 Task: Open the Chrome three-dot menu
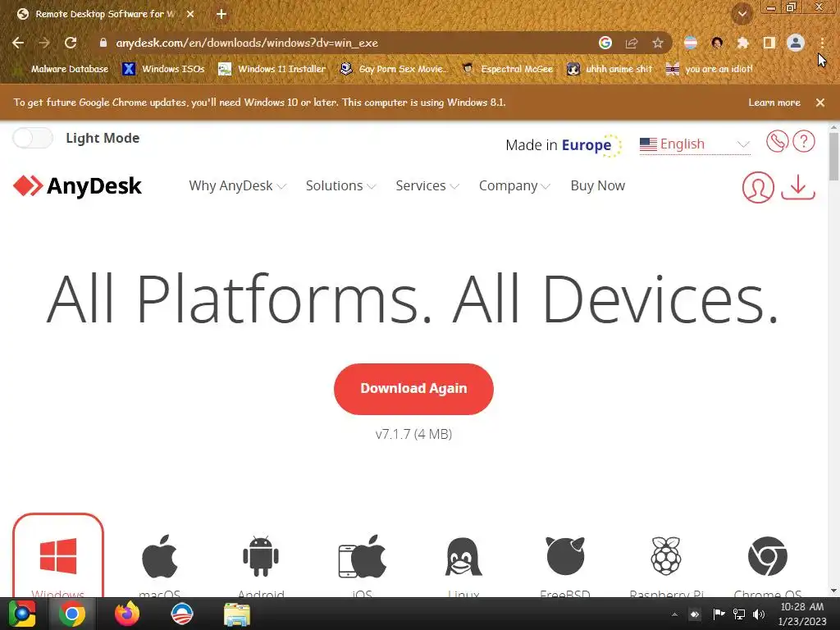[x=822, y=43]
